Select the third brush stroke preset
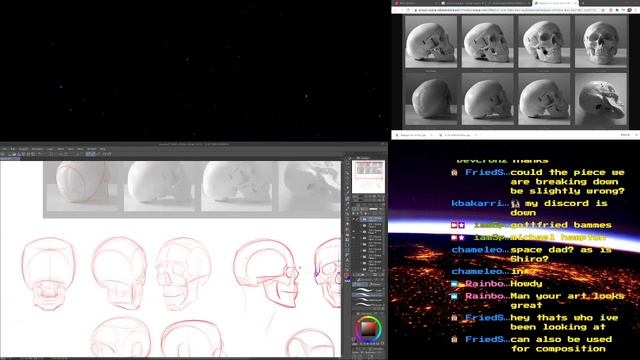The width and height of the screenshot is (640, 360). [x=368, y=300]
